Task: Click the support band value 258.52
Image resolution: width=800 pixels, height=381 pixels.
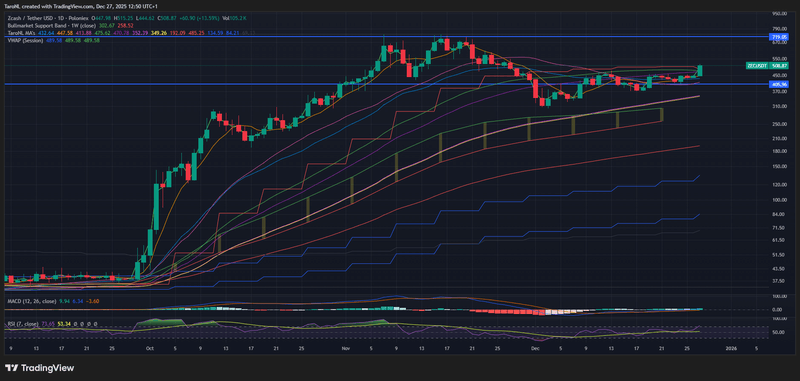Action: click(x=125, y=26)
